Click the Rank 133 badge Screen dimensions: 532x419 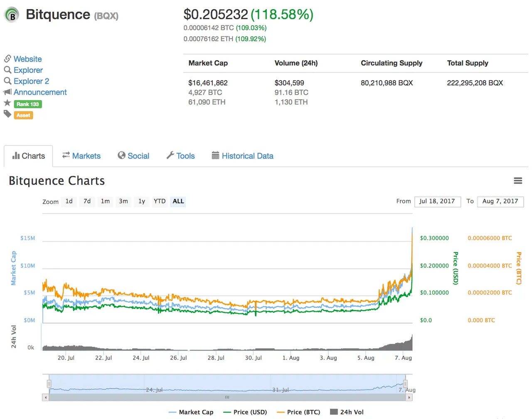(x=28, y=104)
